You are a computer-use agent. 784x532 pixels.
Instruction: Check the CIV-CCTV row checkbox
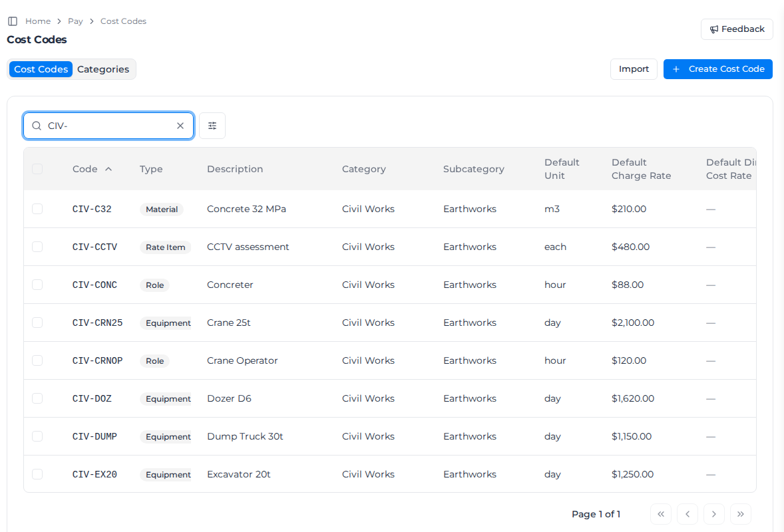point(37,247)
